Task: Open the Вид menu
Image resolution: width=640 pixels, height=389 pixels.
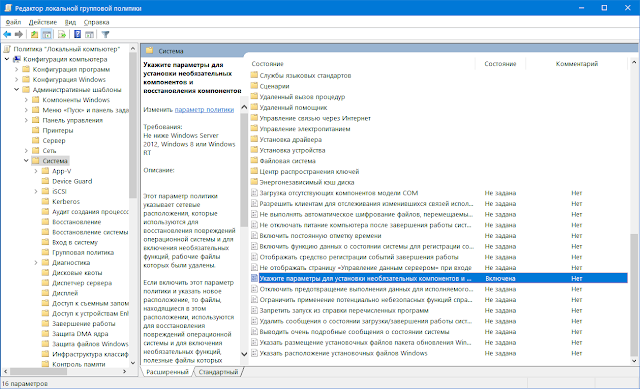Action: pyautogui.click(x=70, y=22)
